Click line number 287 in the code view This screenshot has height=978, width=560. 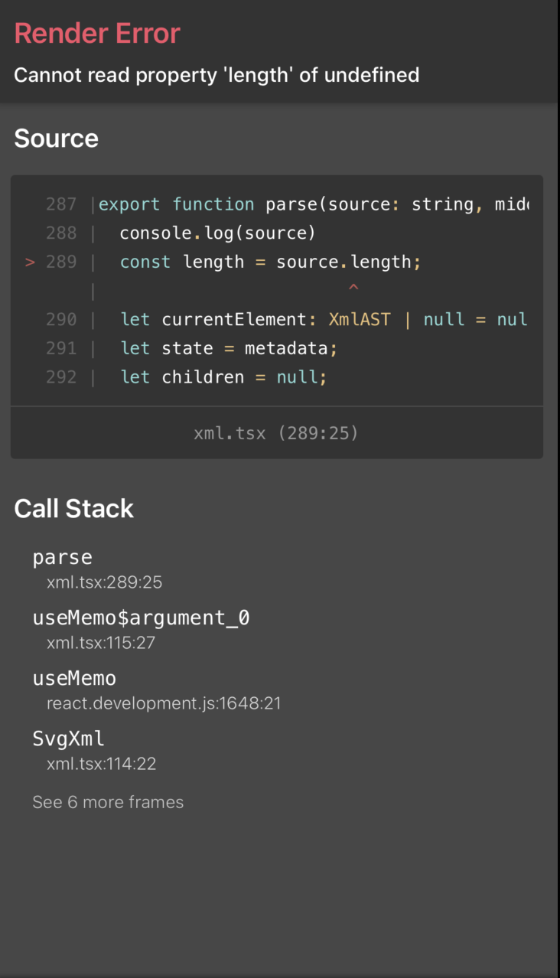60,204
